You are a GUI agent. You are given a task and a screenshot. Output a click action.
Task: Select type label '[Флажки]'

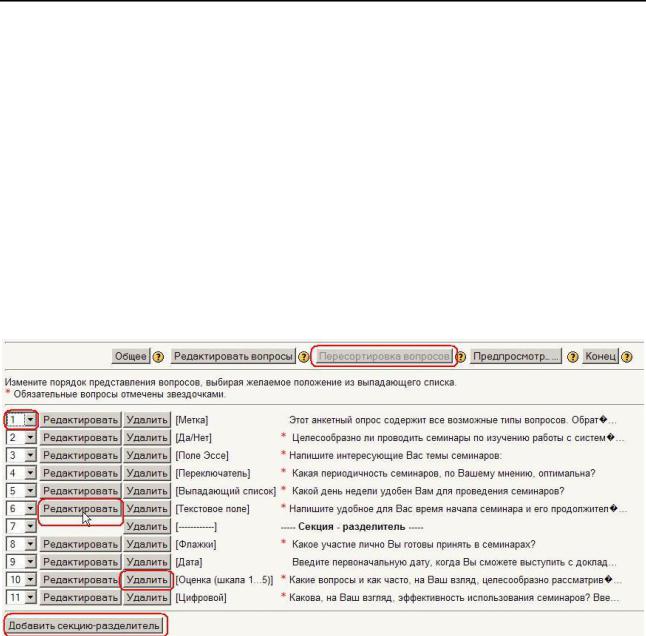196,545
